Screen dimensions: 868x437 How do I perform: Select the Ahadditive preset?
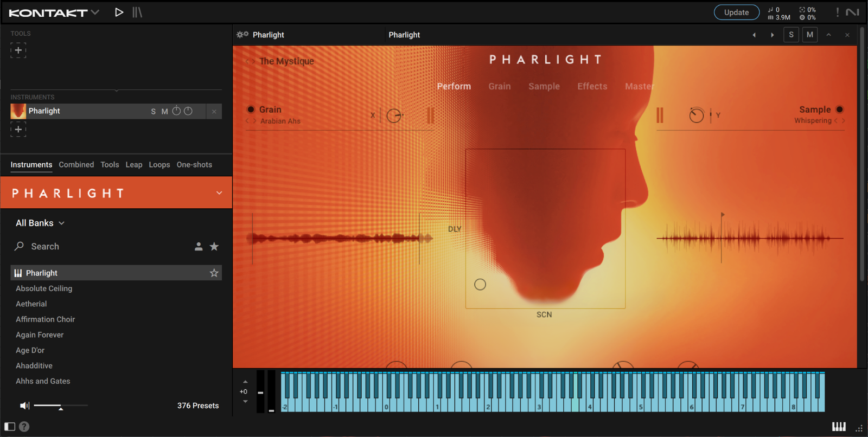(34, 366)
